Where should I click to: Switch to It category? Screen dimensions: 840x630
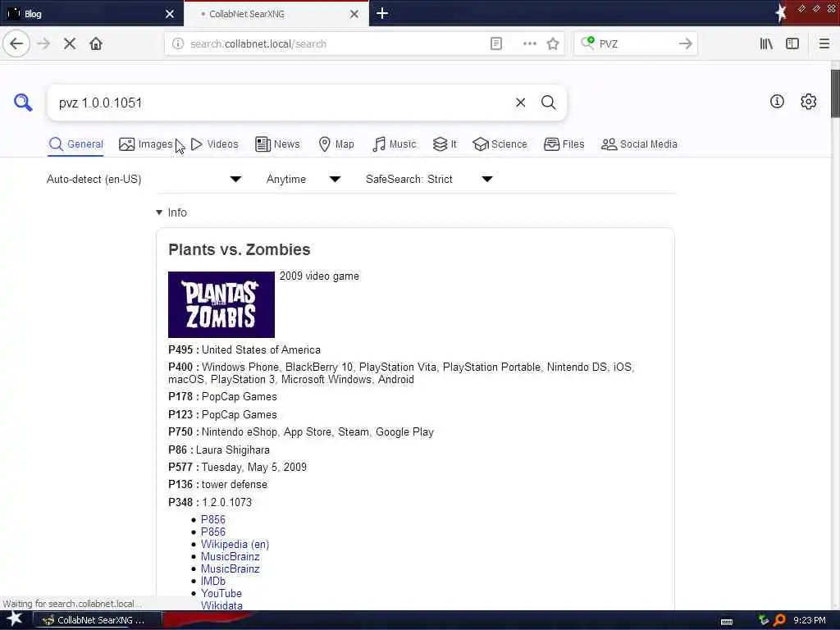(x=445, y=144)
